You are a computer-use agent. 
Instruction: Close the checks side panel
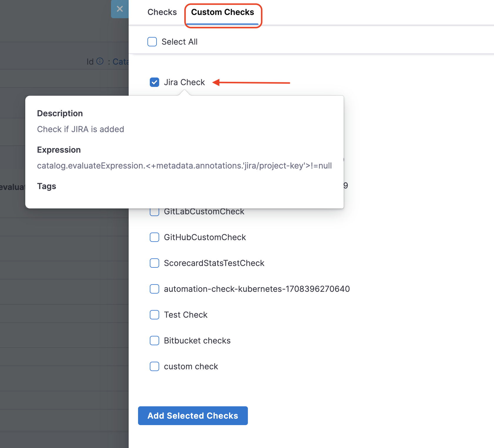(x=120, y=9)
